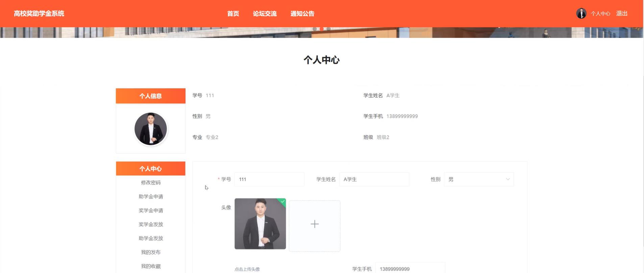
Task: Click the 个人信息 panel header
Action: point(151,96)
